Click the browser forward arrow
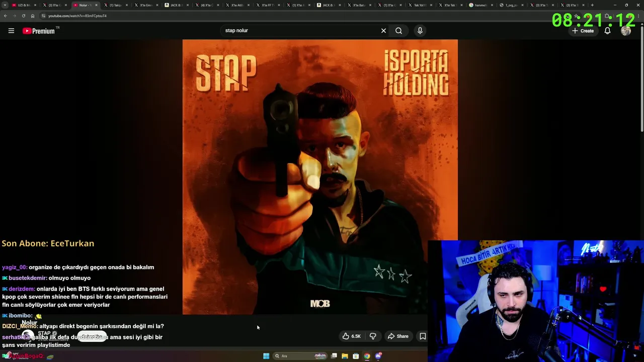This screenshot has width=644, height=362. 14,16
